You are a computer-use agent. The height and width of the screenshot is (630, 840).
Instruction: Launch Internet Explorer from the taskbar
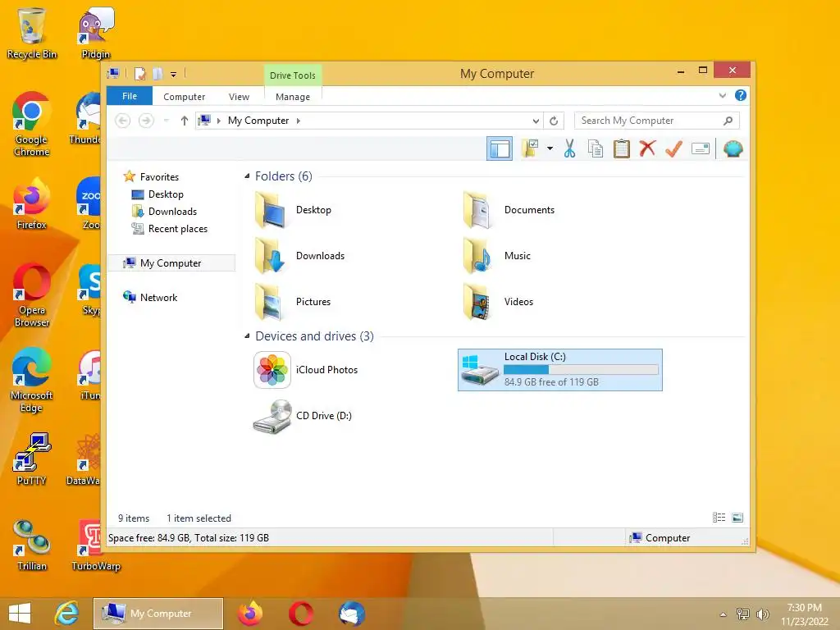click(x=67, y=614)
